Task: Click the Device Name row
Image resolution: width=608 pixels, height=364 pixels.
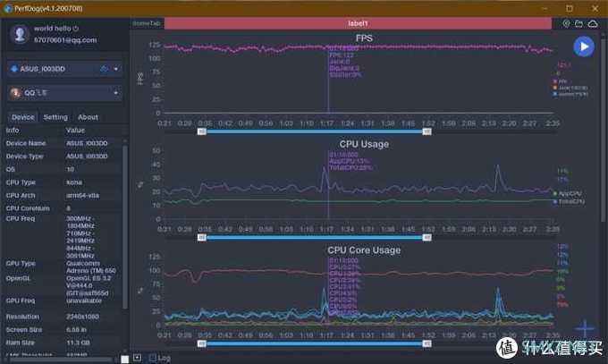Action: pyautogui.click(x=63, y=143)
